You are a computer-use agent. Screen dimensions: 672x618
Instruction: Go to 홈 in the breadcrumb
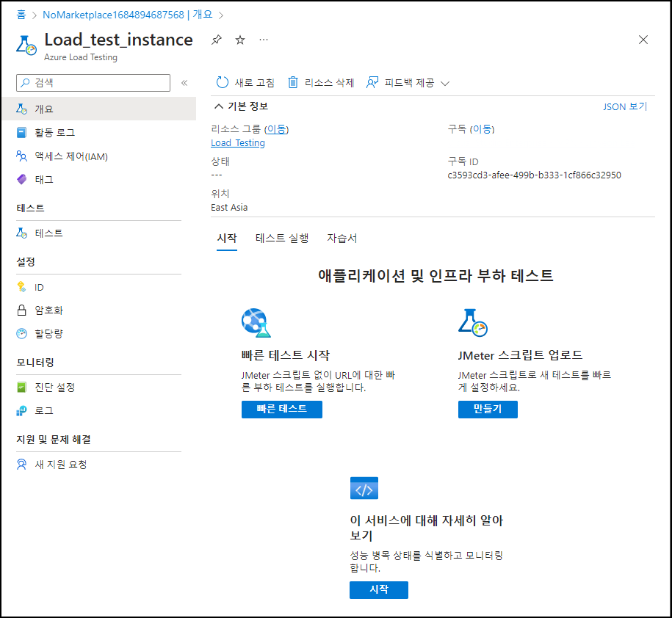pyautogui.click(x=21, y=15)
